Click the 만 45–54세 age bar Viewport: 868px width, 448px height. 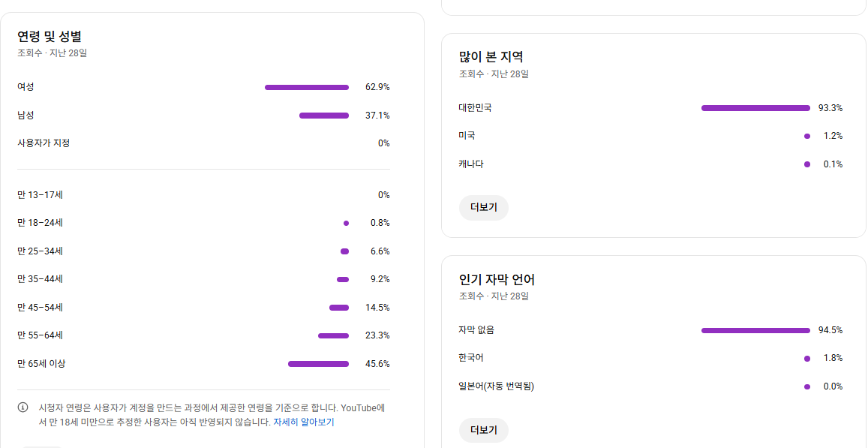pyautogui.click(x=338, y=308)
